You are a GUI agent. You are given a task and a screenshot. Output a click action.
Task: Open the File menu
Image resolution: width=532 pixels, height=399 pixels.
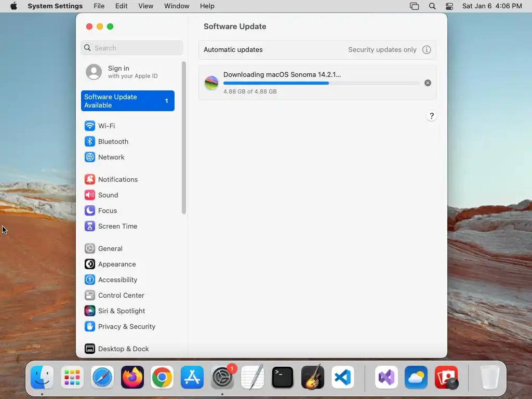pyautogui.click(x=99, y=6)
